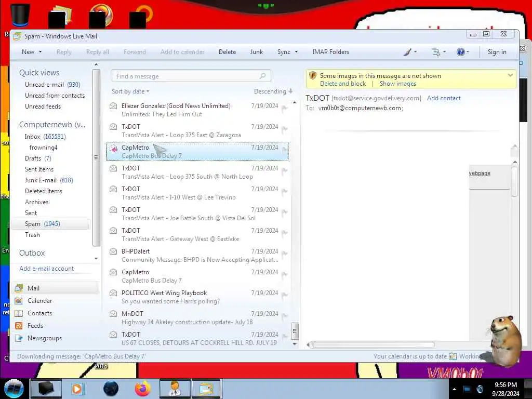The image size is (532, 399).
Task: Flag the Eliezer Gonzalez message
Action: (285, 108)
